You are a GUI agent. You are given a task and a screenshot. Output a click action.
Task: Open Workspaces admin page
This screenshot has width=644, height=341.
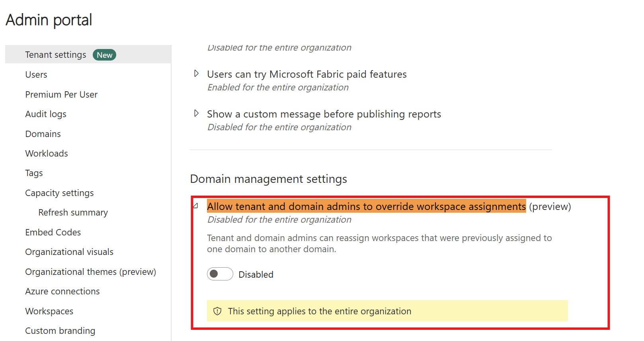[x=49, y=311]
